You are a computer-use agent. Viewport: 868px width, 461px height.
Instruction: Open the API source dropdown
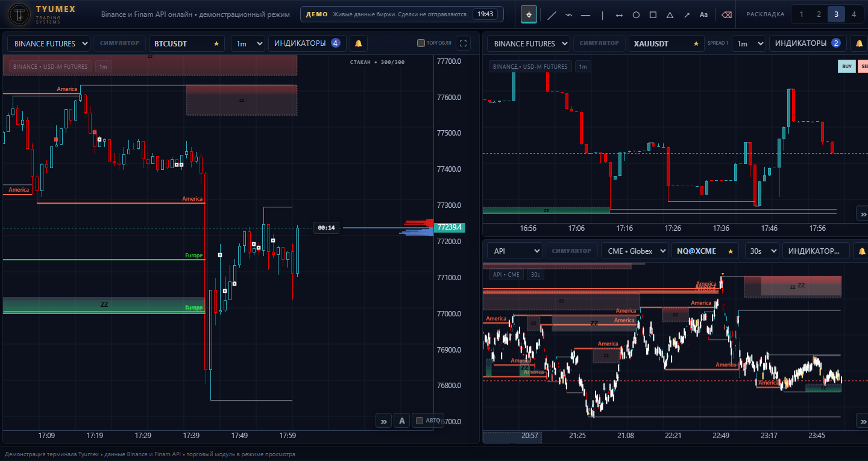click(x=515, y=251)
